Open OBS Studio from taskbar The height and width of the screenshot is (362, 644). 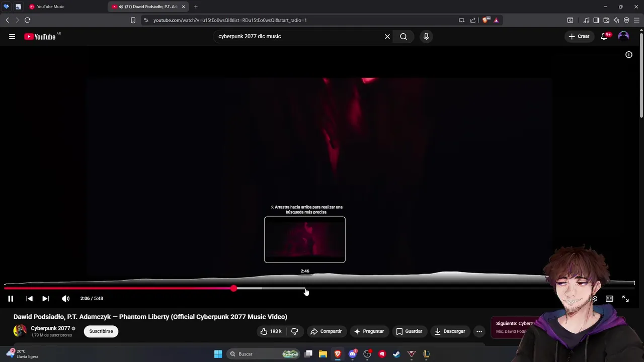[x=367, y=354]
